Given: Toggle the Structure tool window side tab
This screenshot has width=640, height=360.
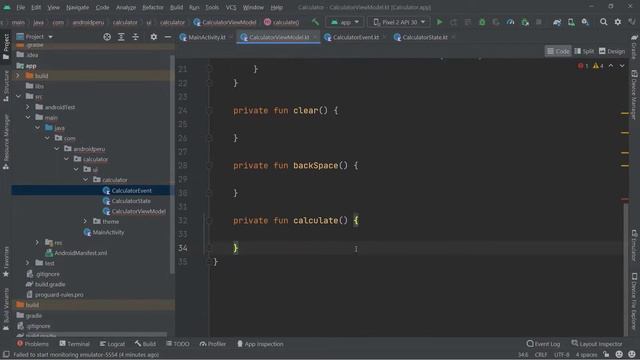Looking at the screenshot, I should pyautogui.click(x=6, y=86).
